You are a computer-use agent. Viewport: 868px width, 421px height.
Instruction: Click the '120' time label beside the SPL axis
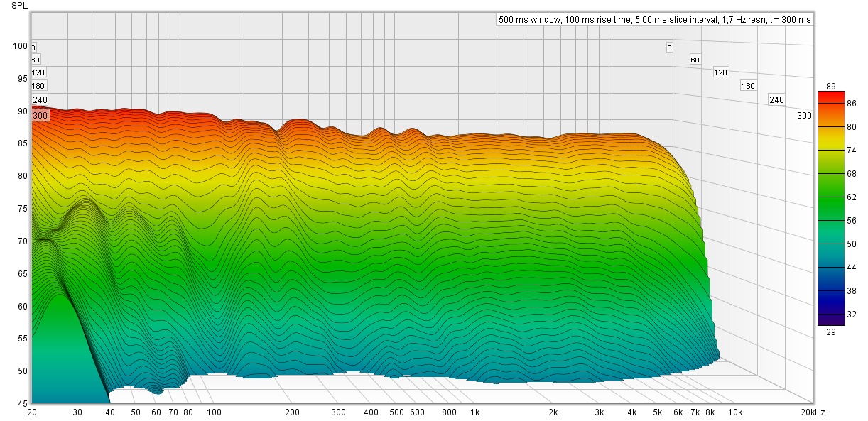coord(38,72)
